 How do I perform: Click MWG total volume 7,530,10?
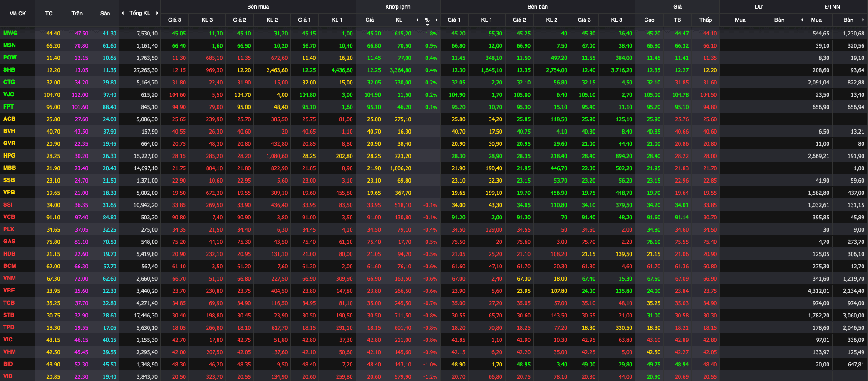pos(147,34)
